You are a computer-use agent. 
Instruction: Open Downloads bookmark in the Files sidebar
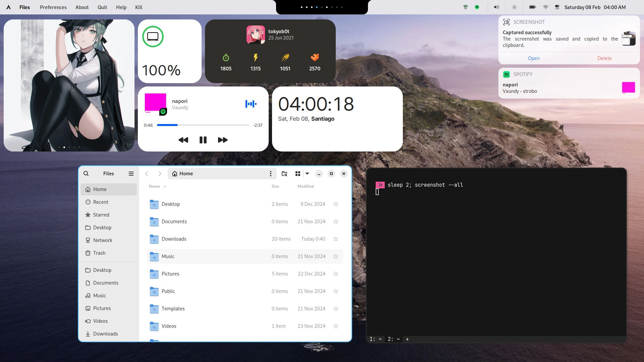109,334
